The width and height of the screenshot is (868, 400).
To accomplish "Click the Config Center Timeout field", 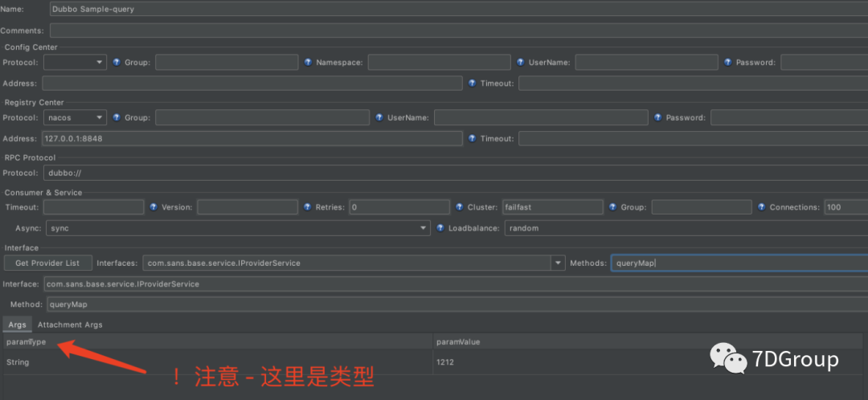I will pos(693,84).
